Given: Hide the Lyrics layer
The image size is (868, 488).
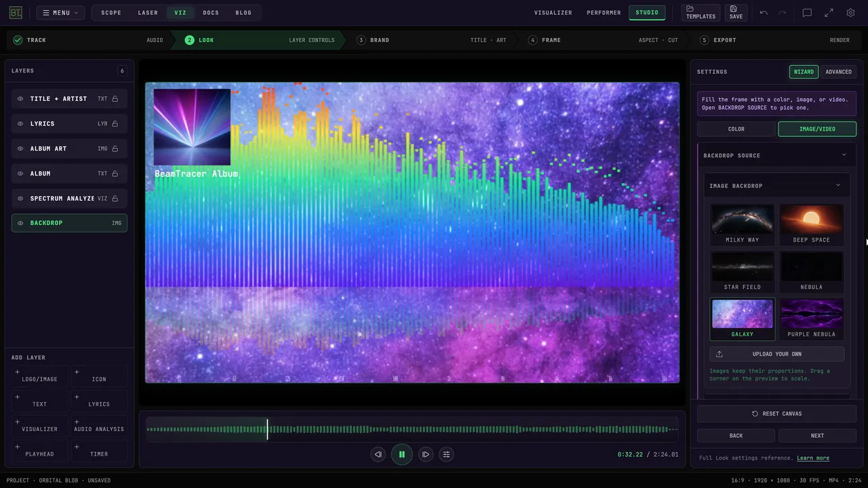Looking at the screenshot, I should coord(20,124).
